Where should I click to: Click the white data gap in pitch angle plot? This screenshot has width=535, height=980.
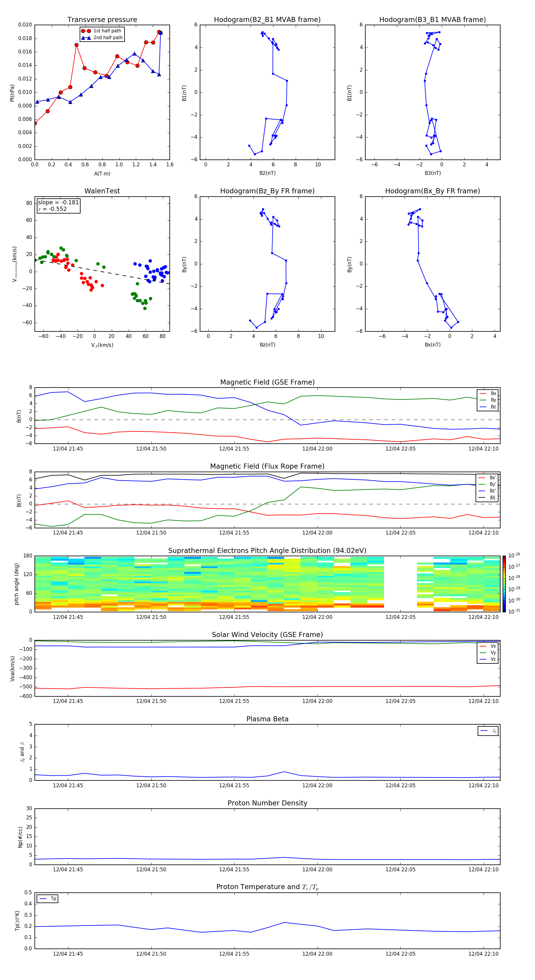click(400, 584)
